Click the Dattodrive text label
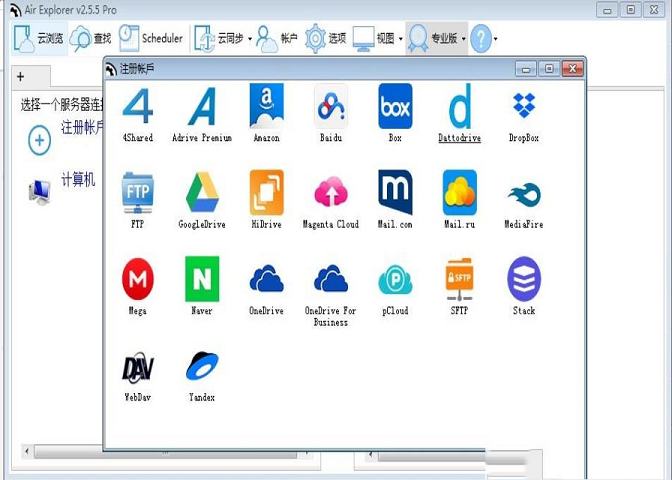 tap(459, 138)
